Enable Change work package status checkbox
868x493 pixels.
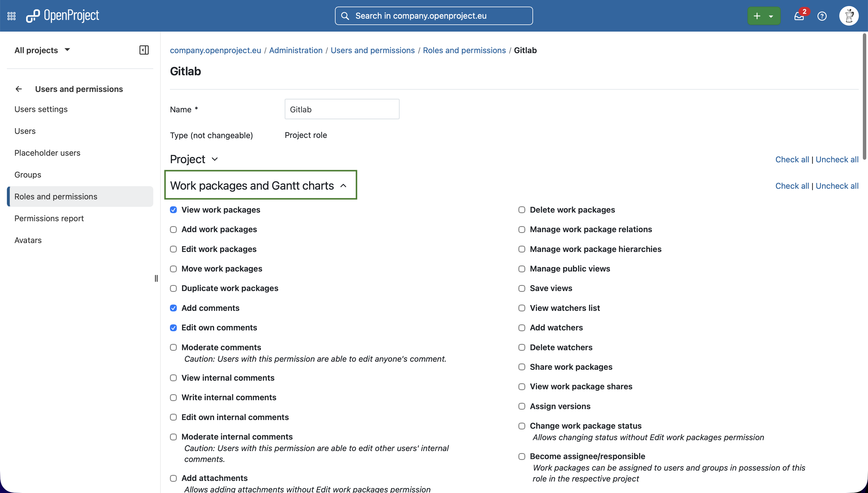point(522,426)
